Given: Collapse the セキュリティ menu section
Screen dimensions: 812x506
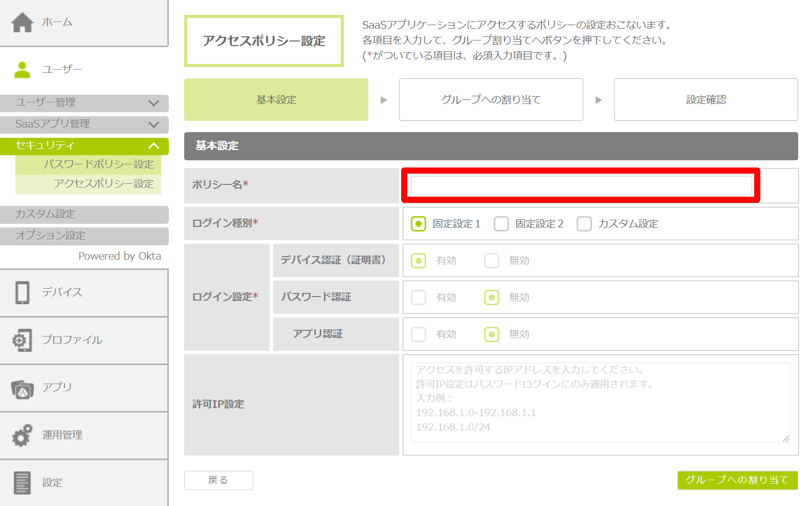Looking at the screenshot, I should [84, 146].
